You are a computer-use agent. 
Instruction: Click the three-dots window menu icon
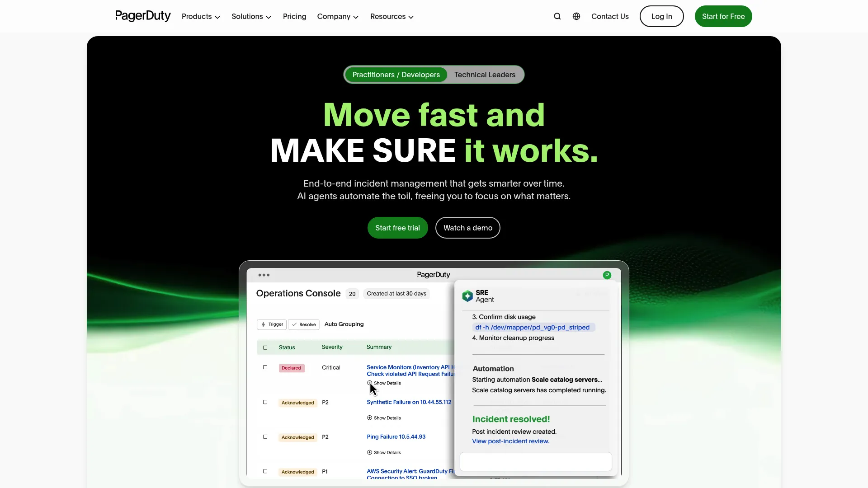click(264, 275)
